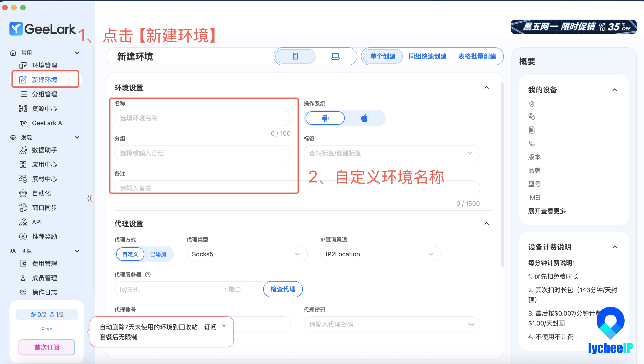Screen dimensions: 644x364
Task: Click SIM card icon in 我的设备
Action: point(532,130)
